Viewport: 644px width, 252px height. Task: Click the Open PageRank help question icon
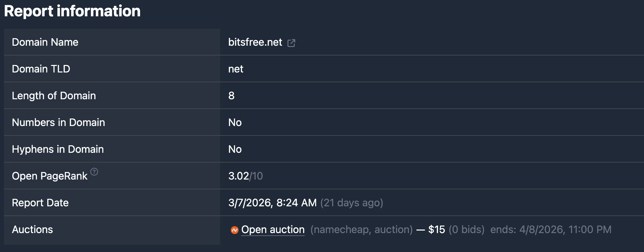coord(94,171)
